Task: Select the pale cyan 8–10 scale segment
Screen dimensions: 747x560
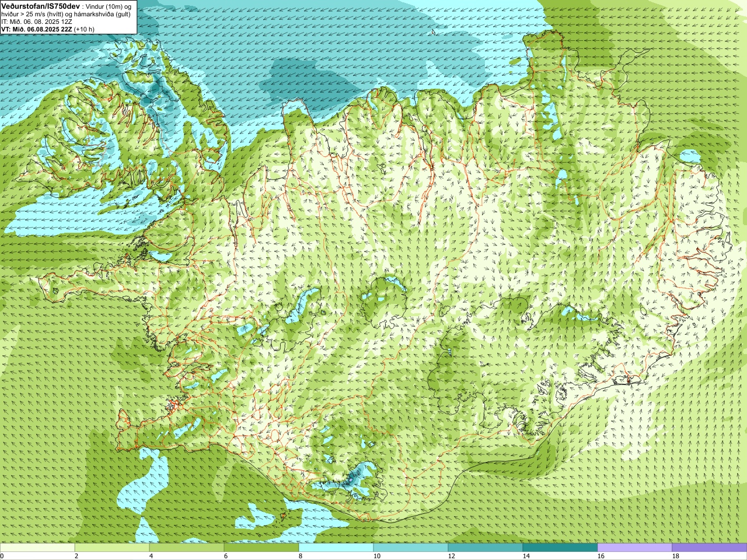Action: pos(336,548)
